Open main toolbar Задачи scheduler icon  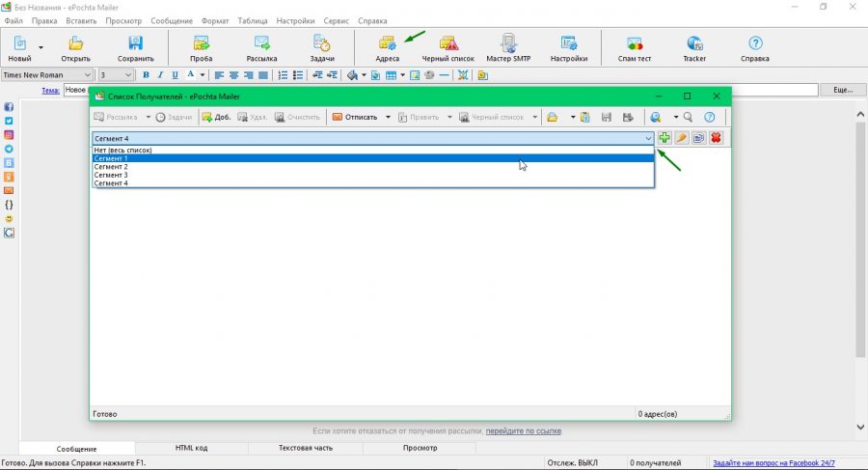321,43
